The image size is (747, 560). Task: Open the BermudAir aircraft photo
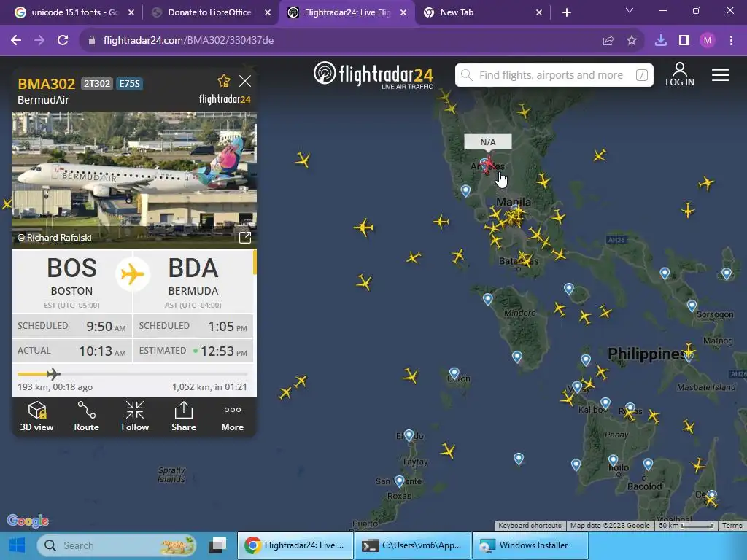134,180
